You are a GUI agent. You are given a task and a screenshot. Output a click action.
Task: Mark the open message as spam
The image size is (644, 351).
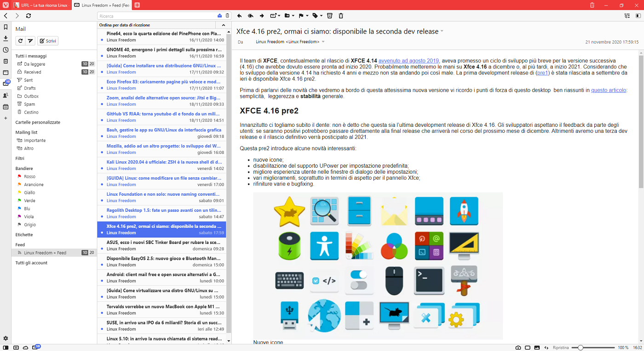tap(329, 16)
